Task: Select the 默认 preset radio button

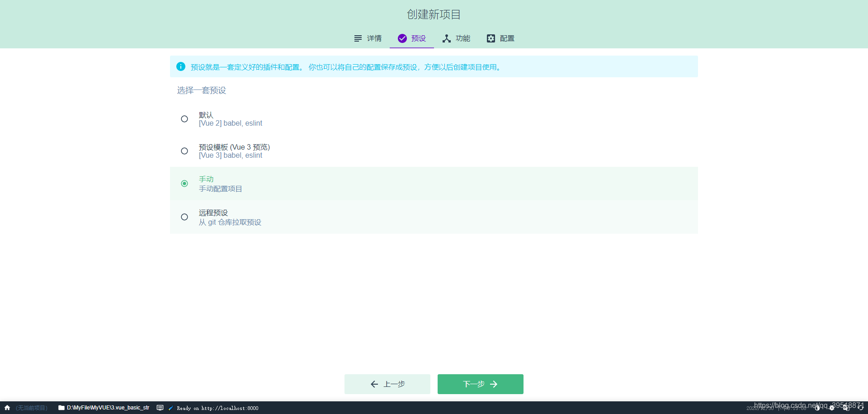Action: point(184,118)
